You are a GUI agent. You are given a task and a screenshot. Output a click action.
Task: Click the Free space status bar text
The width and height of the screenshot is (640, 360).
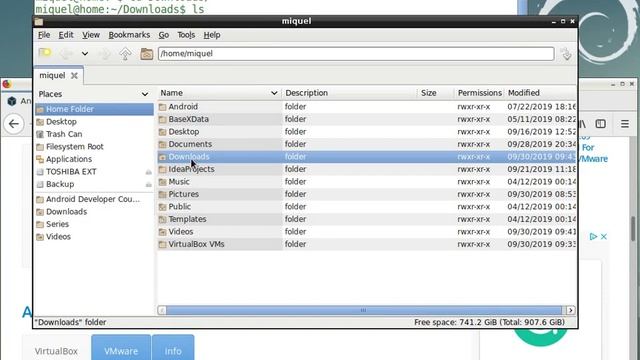coord(489,322)
